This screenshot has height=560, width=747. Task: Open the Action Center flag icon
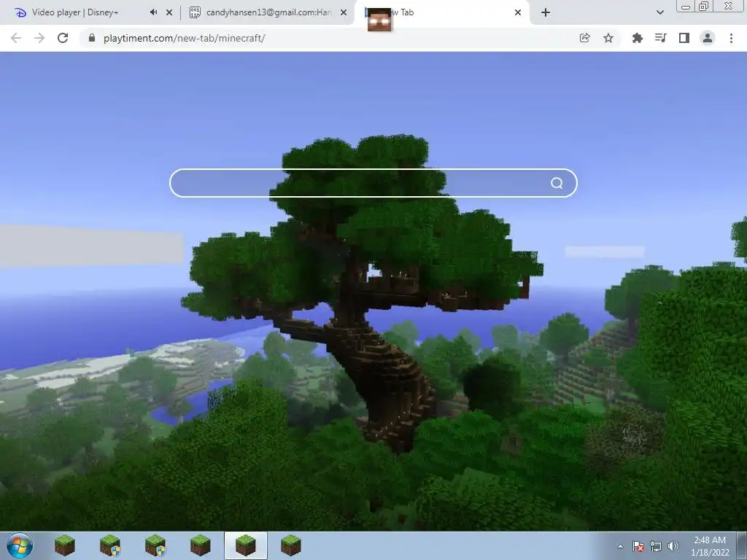pos(638,546)
